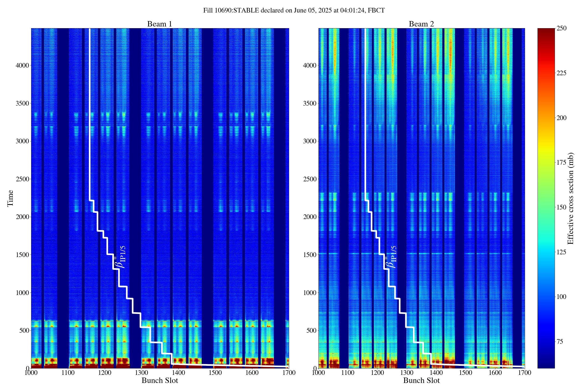Click the dark red top of colorbar
This screenshot has height=392, width=588.
(x=546, y=31)
